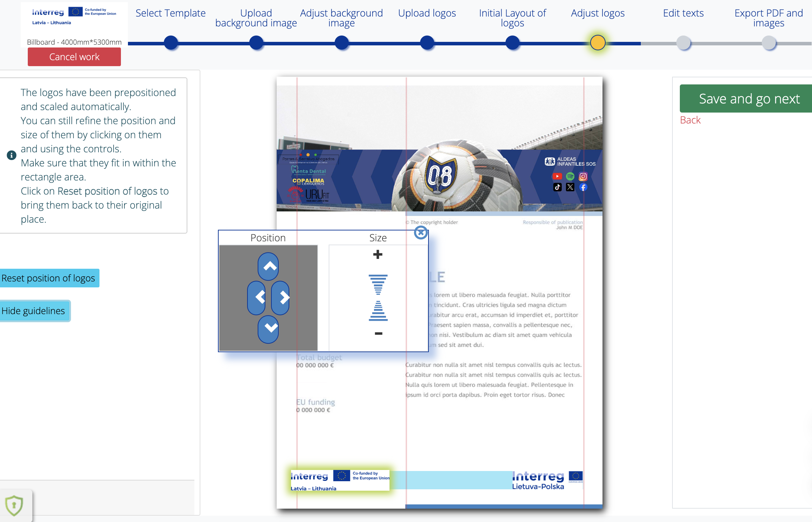Click The copyright holder text

tap(432, 222)
